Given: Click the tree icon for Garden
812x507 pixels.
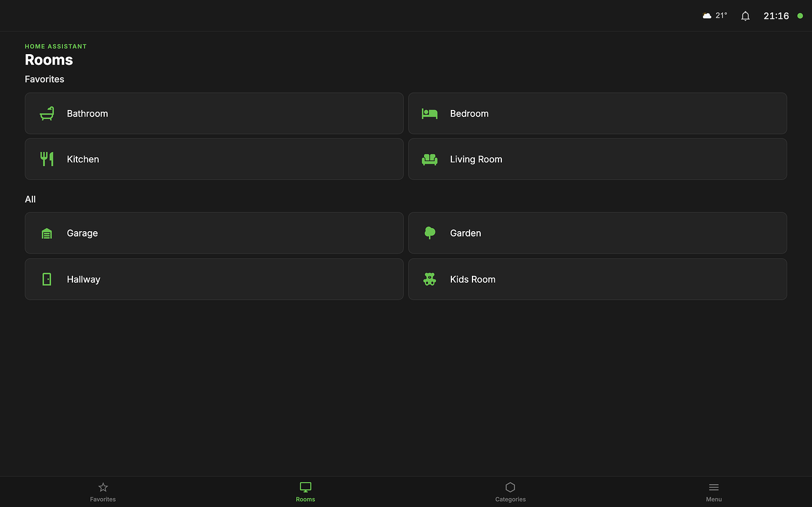Looking at the screenshot, I should coord(430,233).
